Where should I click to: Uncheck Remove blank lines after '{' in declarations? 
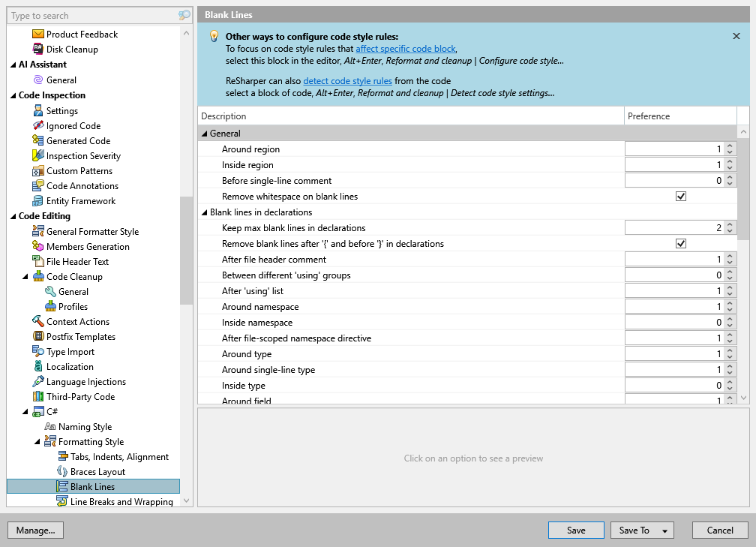pyautogui.click(x=681, y=244)
